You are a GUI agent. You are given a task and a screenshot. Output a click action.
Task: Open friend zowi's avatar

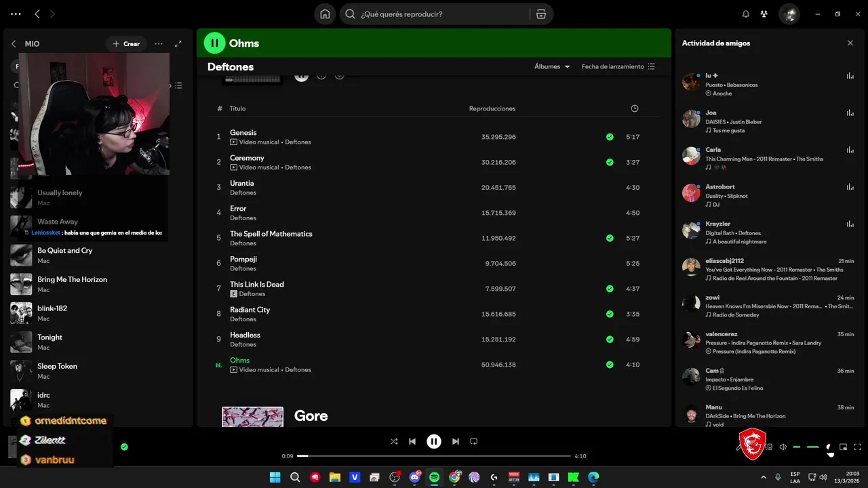[x=691, y=304]
